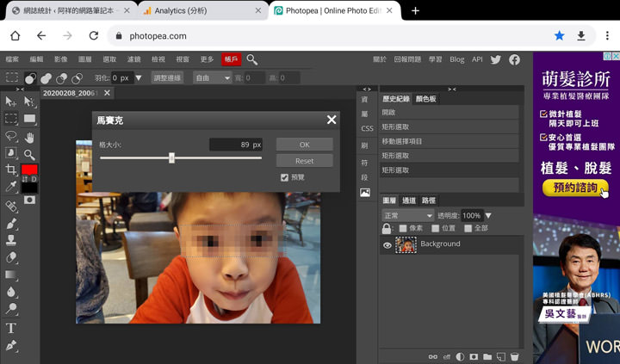Switch to the 通道 channels tab
The image size is (620, 364).
(x=409, y=200)
